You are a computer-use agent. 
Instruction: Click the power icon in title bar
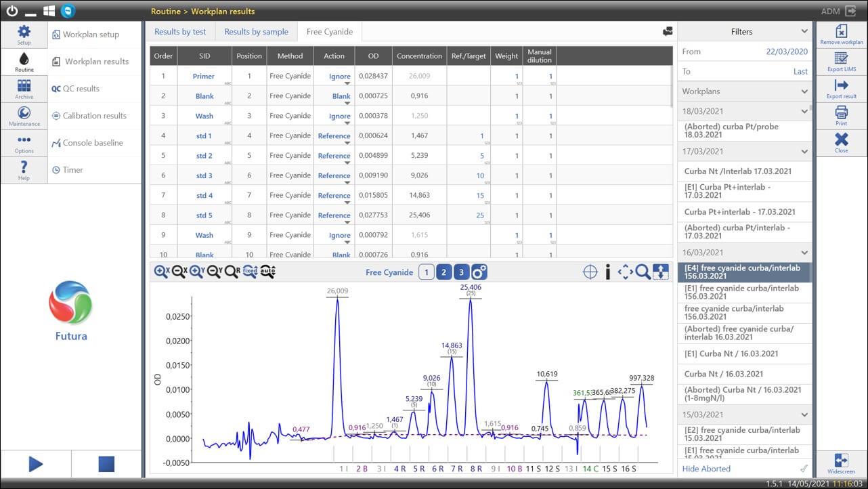pos(12,11)
